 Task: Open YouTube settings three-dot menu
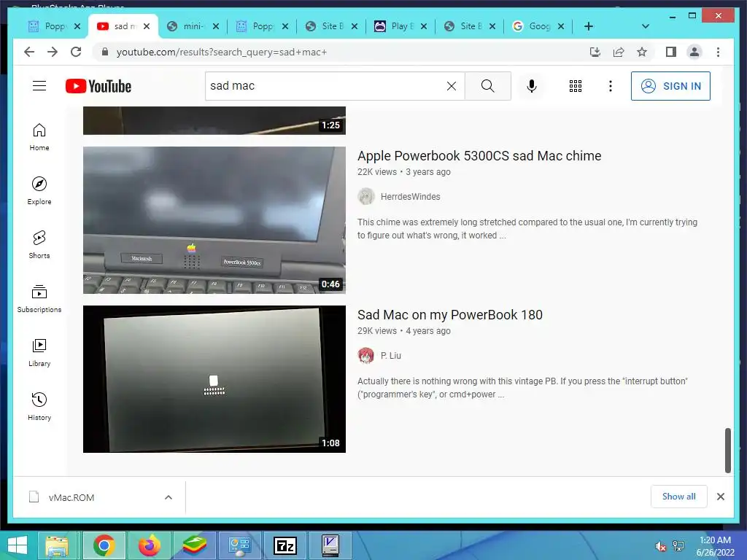pos(611,86)
